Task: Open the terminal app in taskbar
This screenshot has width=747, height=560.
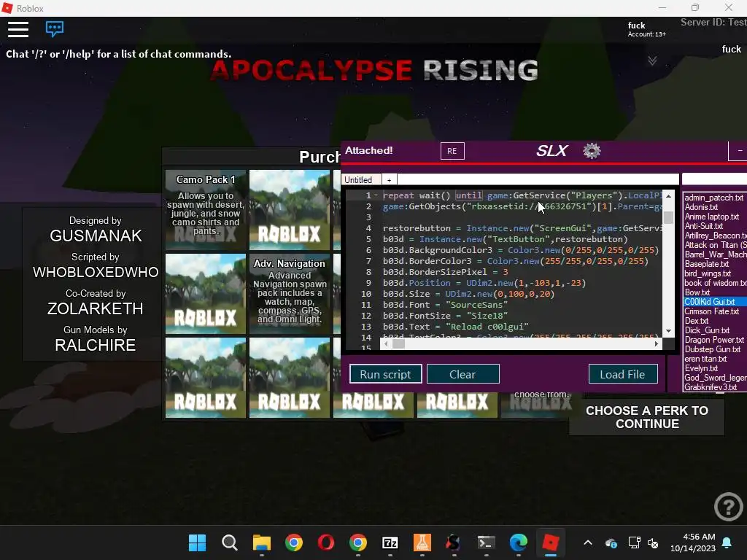Action: (x=487, y=542)
